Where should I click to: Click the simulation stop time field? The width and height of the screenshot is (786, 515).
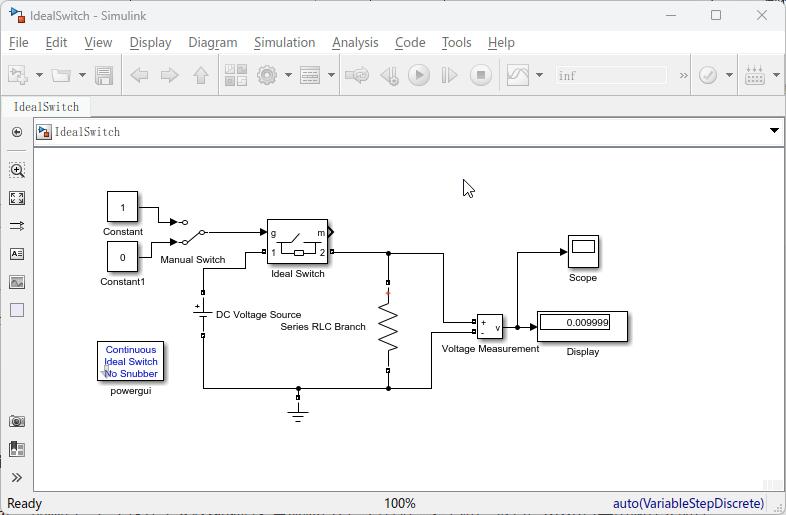pyautogui.click(x=611, y=76)
